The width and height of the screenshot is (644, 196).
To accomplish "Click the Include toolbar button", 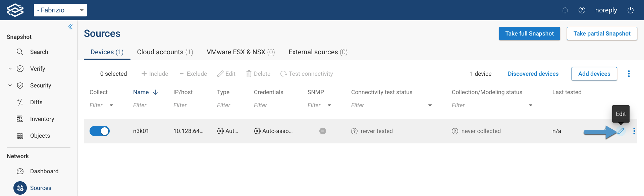I will click(155, 74).
